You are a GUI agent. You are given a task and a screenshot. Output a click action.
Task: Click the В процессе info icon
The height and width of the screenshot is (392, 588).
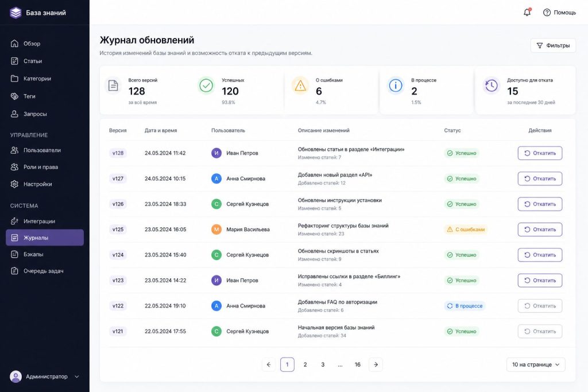point(395,86)
